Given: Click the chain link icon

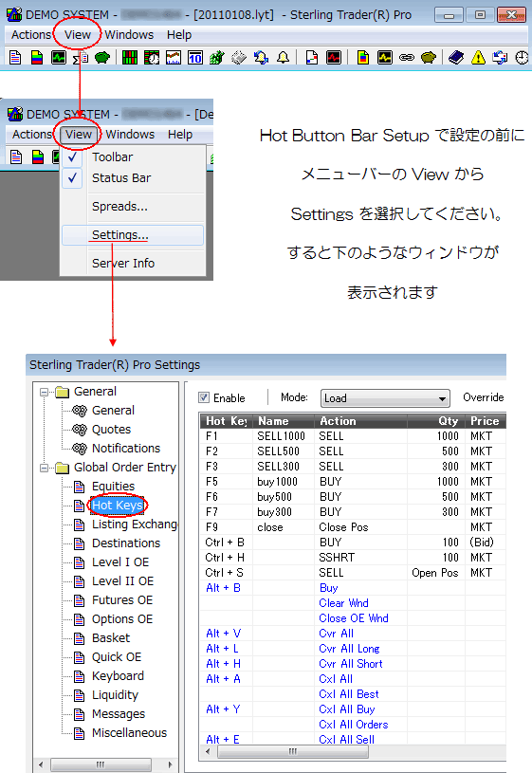Looking at the screenshot, I should [x=406, y=57].
